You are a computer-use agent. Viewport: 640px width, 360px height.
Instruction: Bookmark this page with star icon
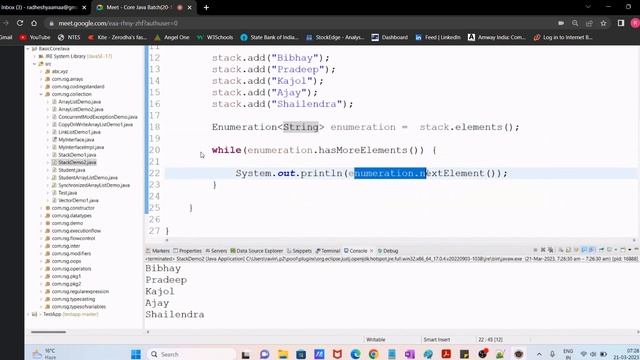604,23
